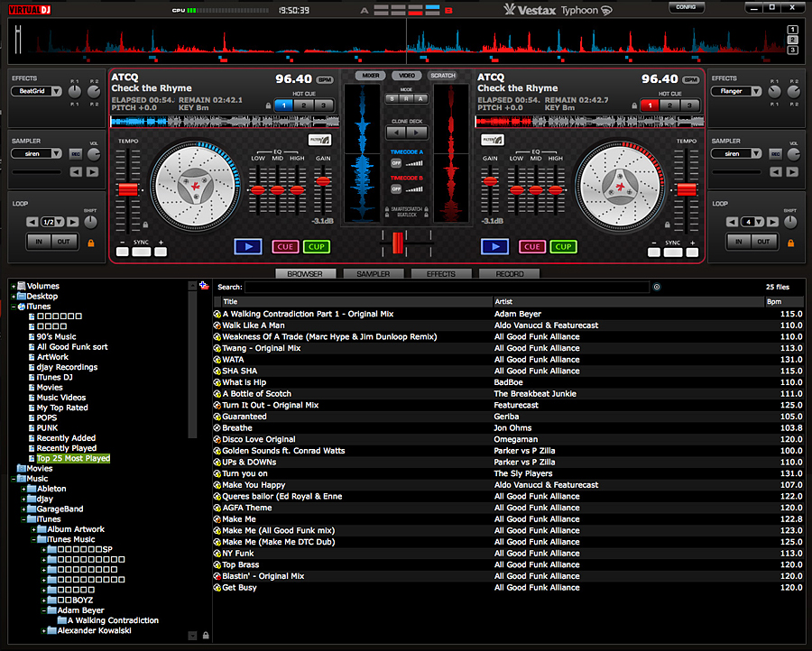Click in the Search input field
812x651 pixels.
click(x=447, y=287)
